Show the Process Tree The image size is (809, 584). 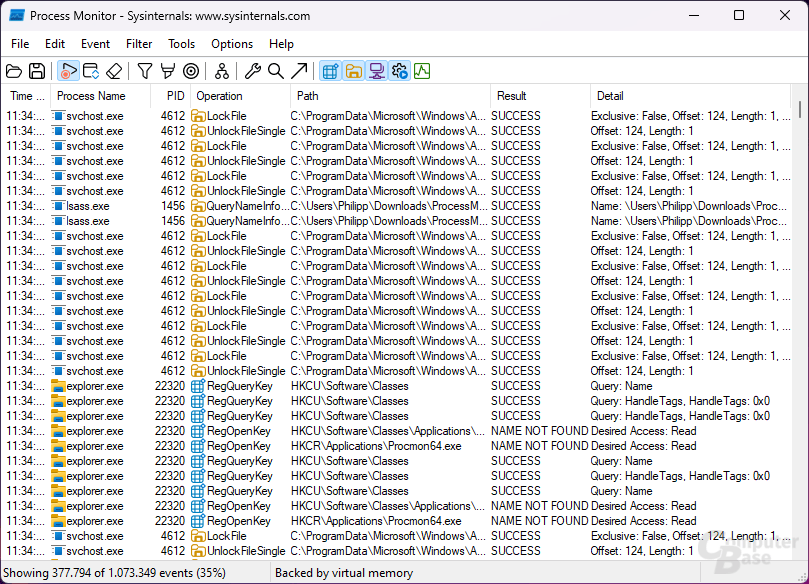coord(220,71)
